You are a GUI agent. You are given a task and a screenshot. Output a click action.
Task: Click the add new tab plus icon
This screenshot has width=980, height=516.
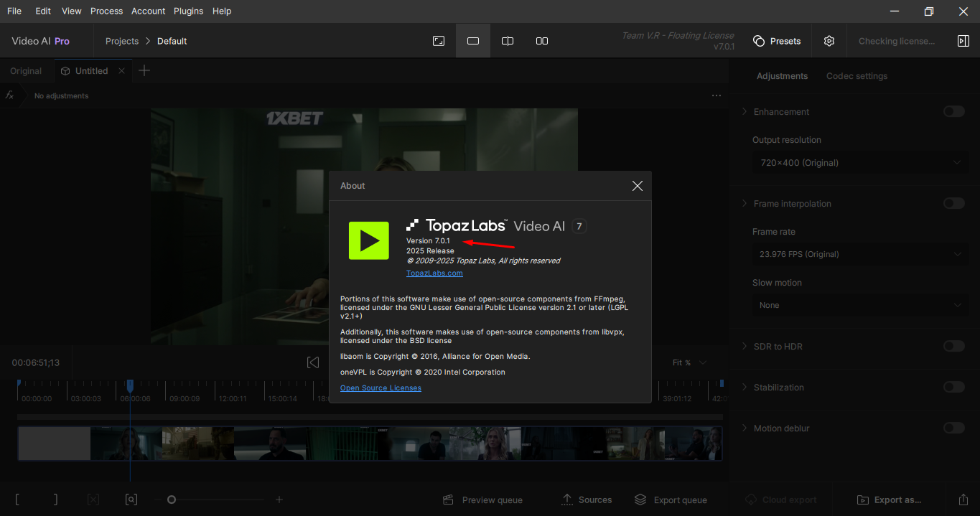[x=144, y=70]
